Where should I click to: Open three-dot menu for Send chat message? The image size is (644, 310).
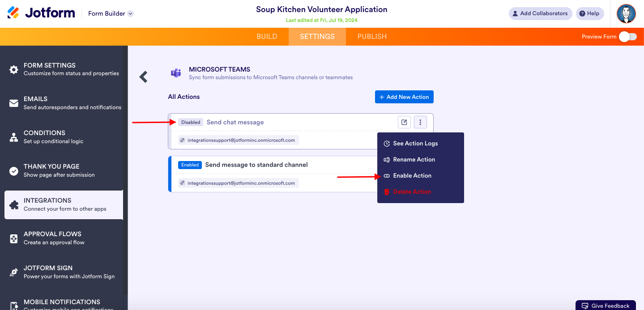tap(420, 122)
